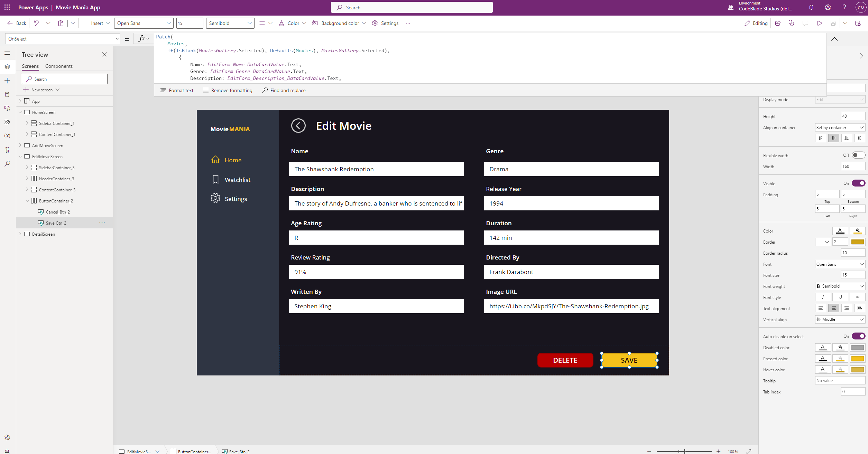Open the toolbar overflow ellipsis menu

(x=408, y=23)
